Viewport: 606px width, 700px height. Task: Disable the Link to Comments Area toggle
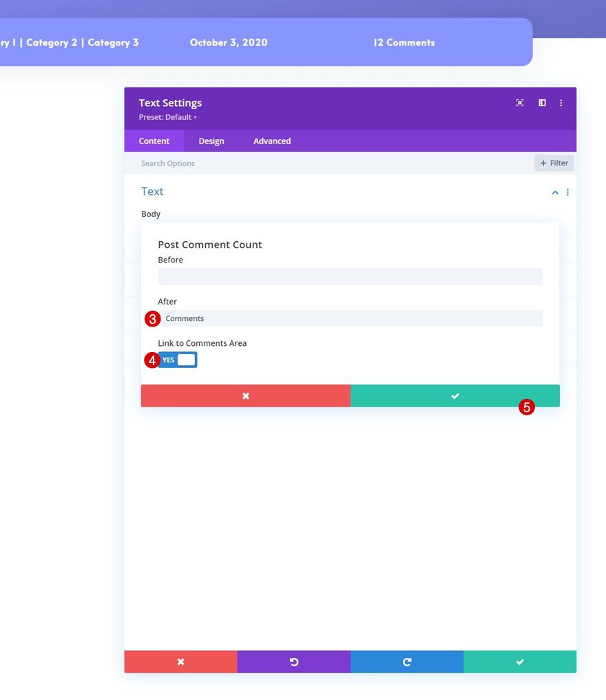(178, 359)
